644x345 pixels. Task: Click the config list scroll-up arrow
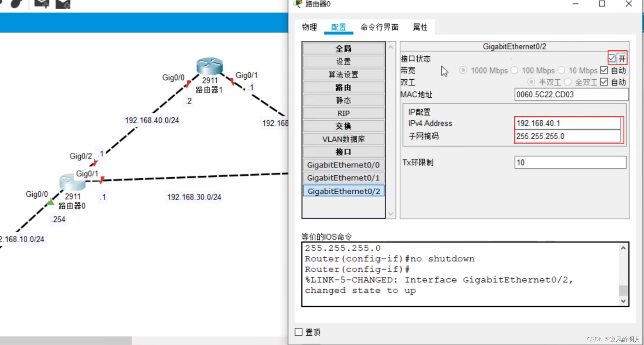coord(391,47)
